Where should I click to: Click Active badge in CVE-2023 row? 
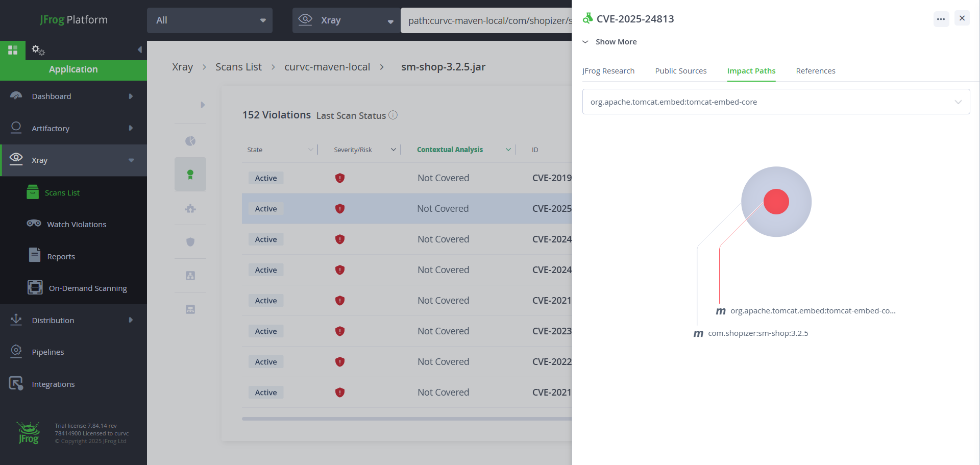point(266,331)
